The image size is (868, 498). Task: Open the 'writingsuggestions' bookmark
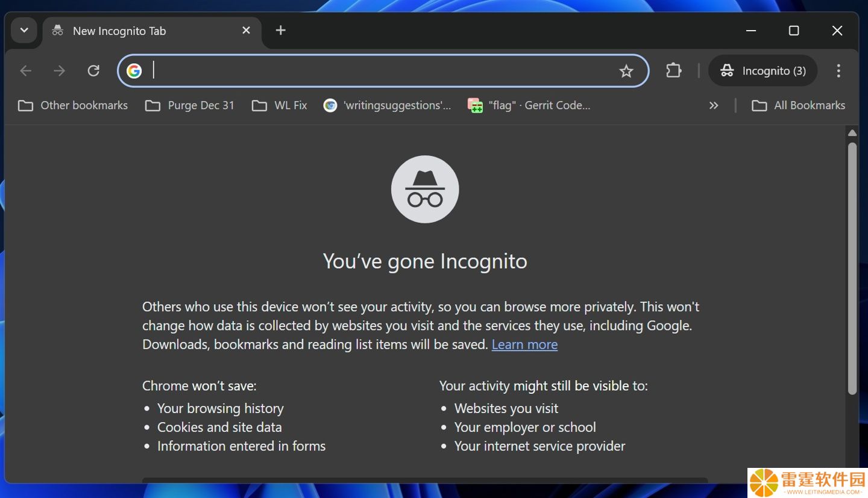pyautogui.click(x=387, y=105)
